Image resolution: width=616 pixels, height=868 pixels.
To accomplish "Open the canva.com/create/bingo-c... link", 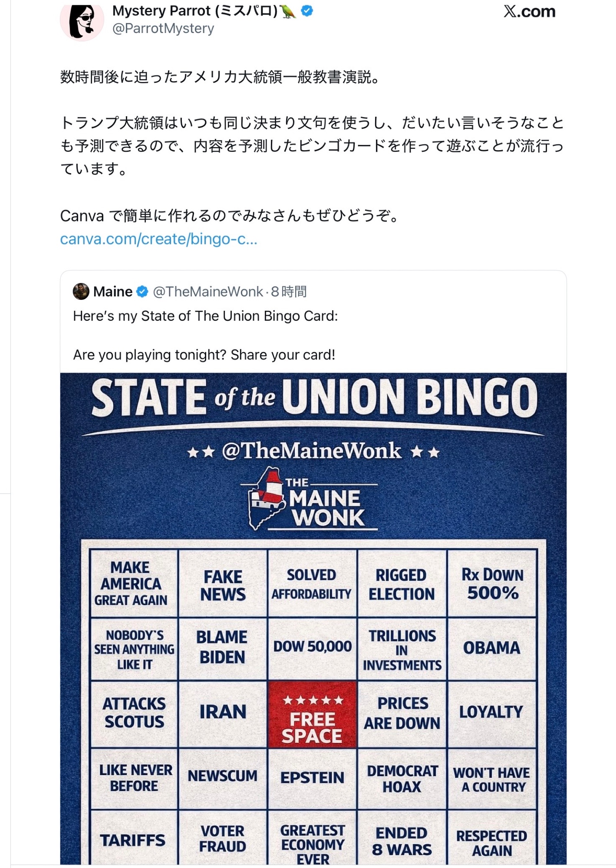I will pyautogui.click(x=158, y=239).
